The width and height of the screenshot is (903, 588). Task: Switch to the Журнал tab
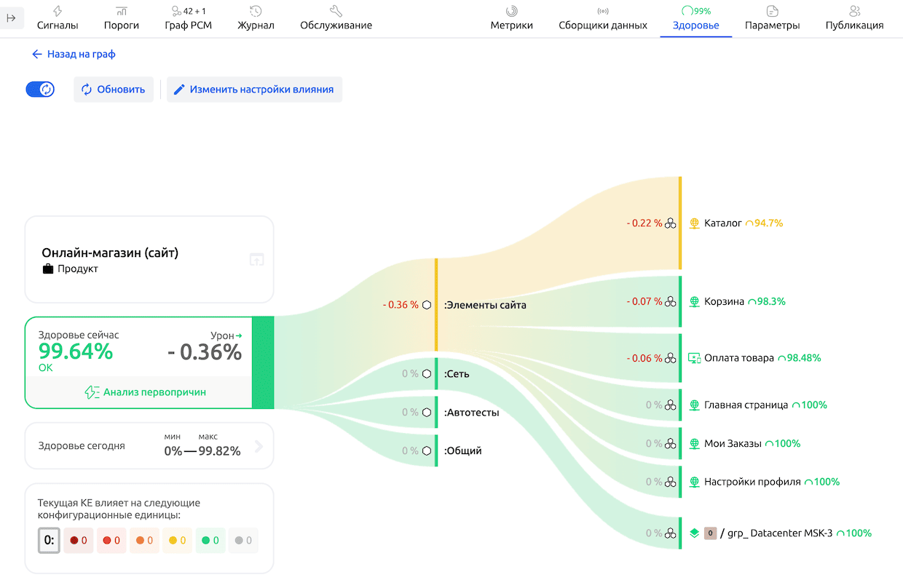[x=256, y=18]
